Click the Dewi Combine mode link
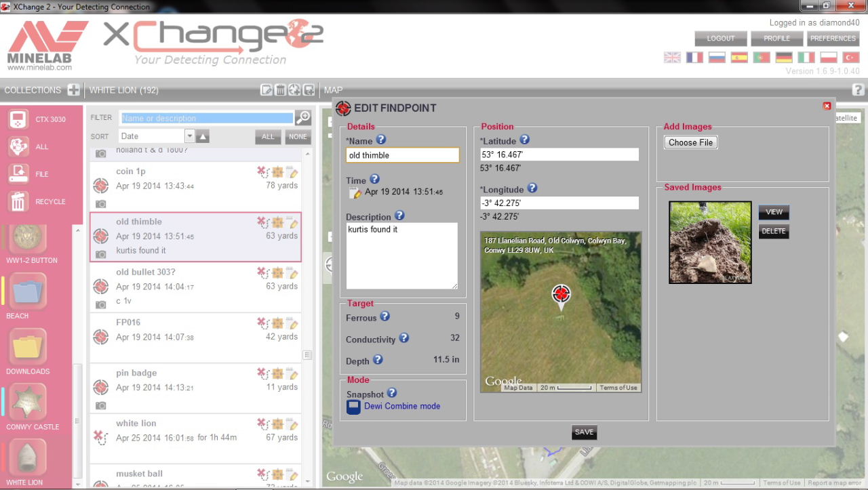Image resolution: width=868 pixels, height=490 pixels. 402,406
